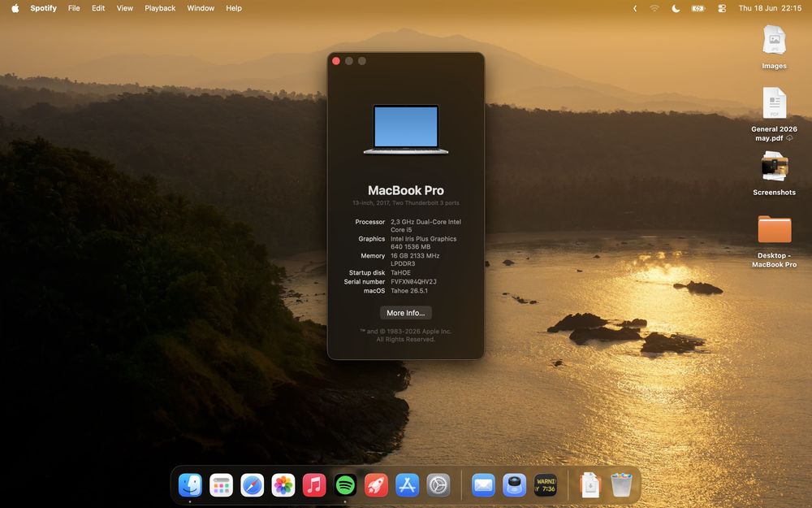Click the macOS version Tahoe 26.5.1
812x508 pixels.
[409, 291]
